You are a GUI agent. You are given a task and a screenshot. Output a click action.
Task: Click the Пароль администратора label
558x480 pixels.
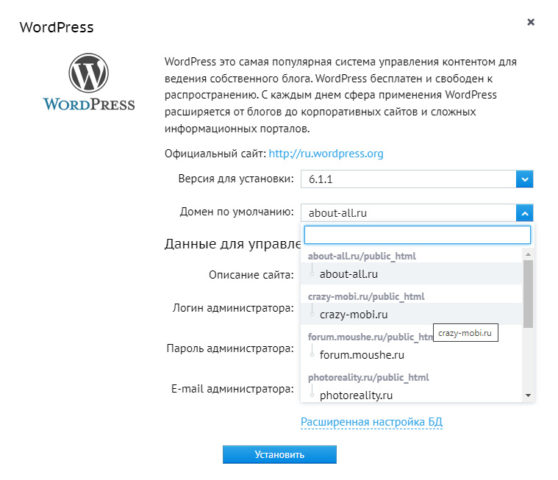231,348
